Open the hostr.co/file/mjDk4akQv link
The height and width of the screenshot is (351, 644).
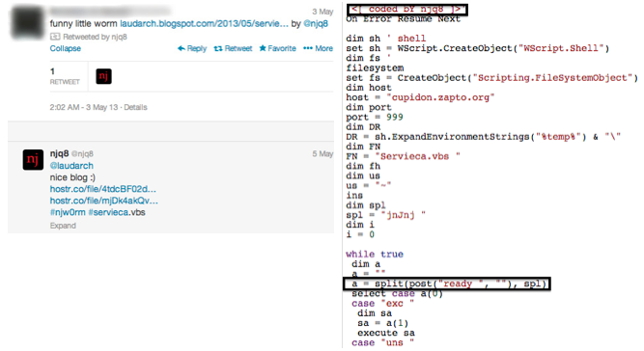[103, 201]
